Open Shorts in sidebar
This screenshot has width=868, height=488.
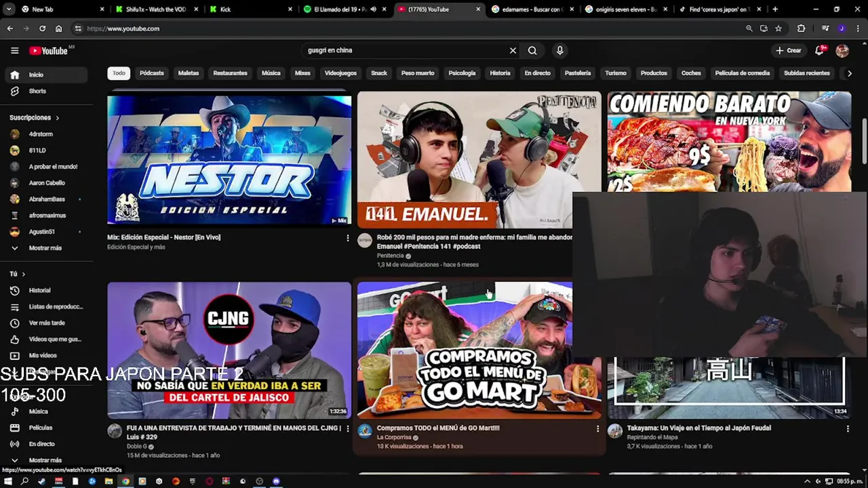(x=46, y=91)
